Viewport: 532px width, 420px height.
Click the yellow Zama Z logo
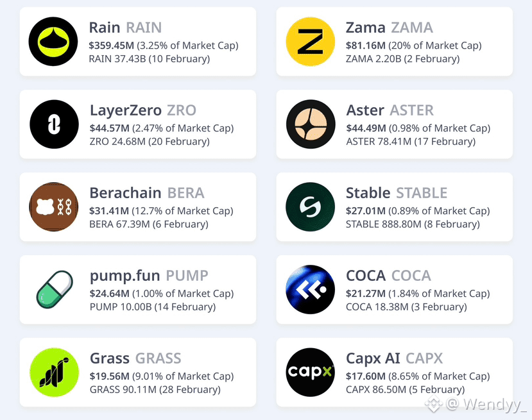(310, 41)
